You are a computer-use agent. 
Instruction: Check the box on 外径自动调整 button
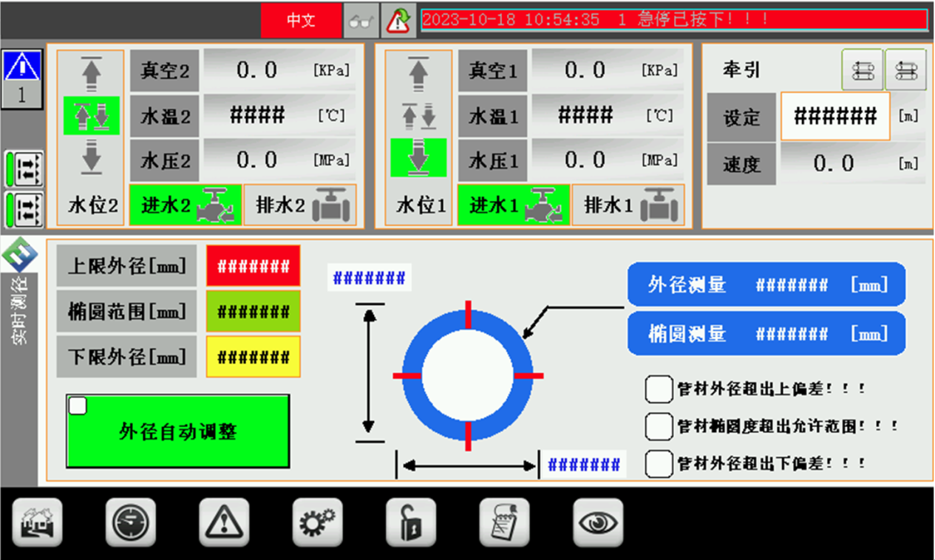[78, 406]
